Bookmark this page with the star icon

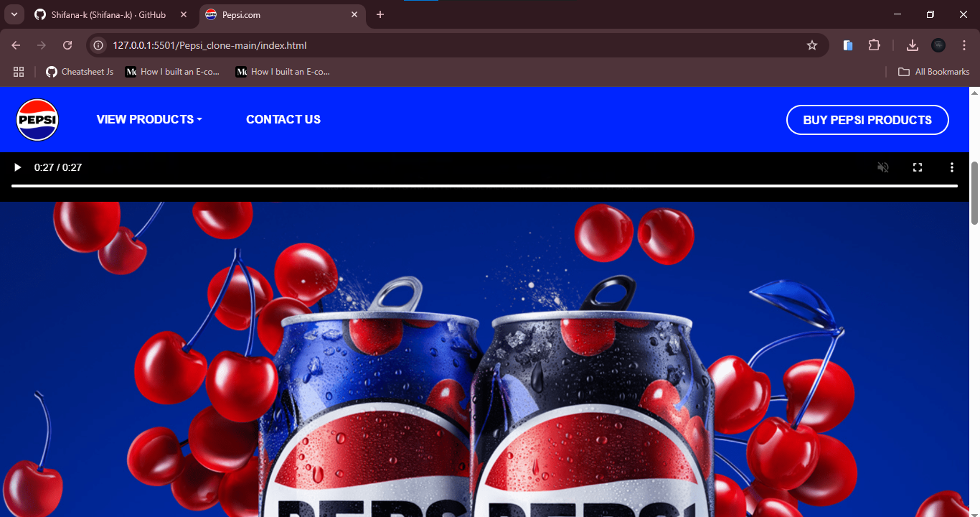click(812, 45)
